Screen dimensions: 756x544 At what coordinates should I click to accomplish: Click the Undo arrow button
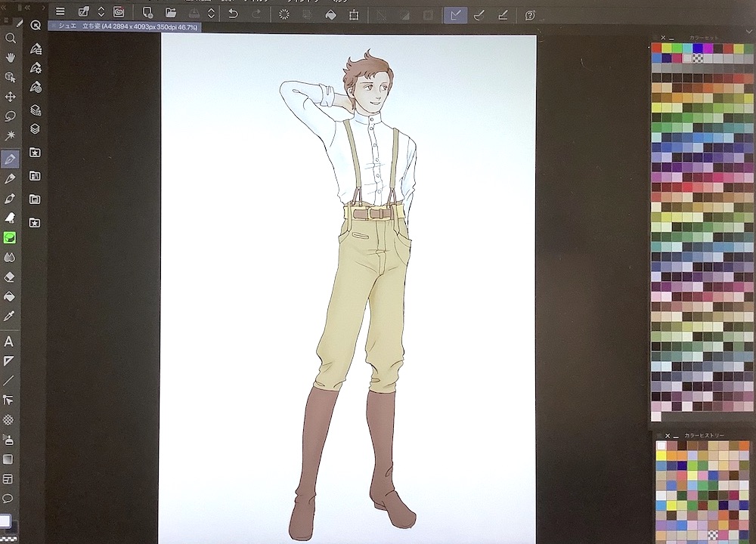pos(233,14)
